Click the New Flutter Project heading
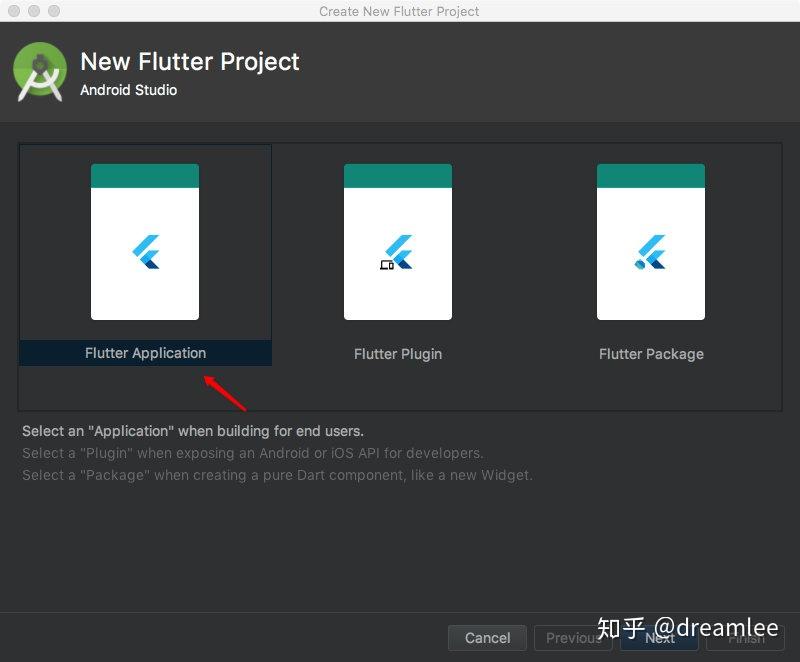The width and height of the screenshot is (800, 662). coord(190,62)
